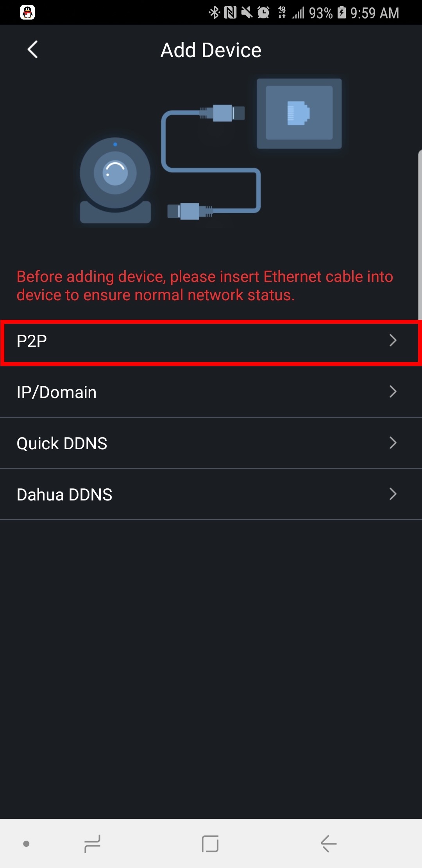Image resolution: width=422 pixels, height=868 pixels.
Task: Expand the Dahua DDNS chevron arrow
Action: click(x=393, y=494)
